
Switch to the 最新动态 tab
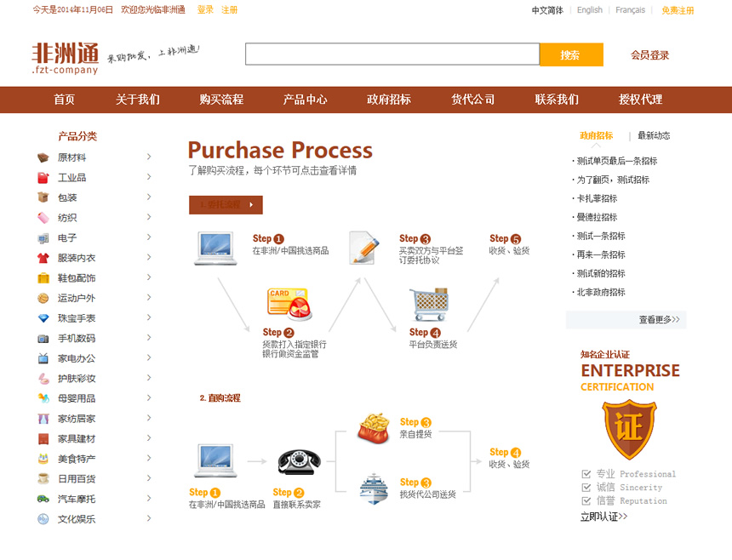[x=654, y=135]
